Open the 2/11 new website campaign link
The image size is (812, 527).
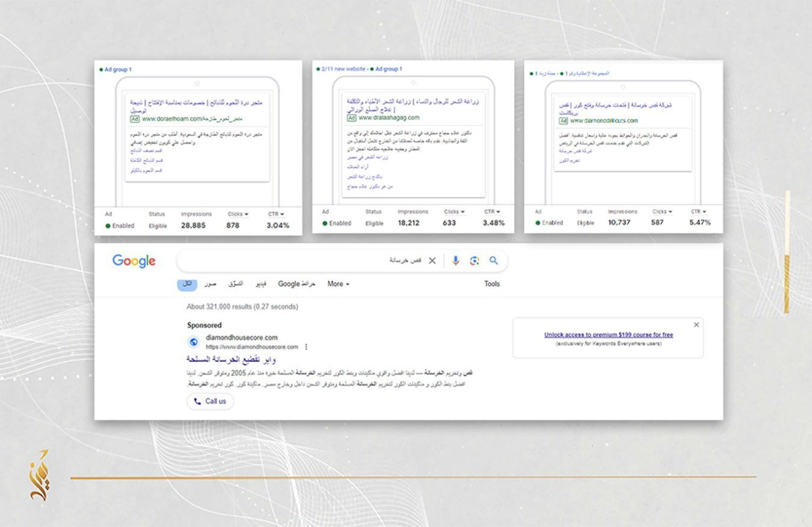(x=343, y=69)
